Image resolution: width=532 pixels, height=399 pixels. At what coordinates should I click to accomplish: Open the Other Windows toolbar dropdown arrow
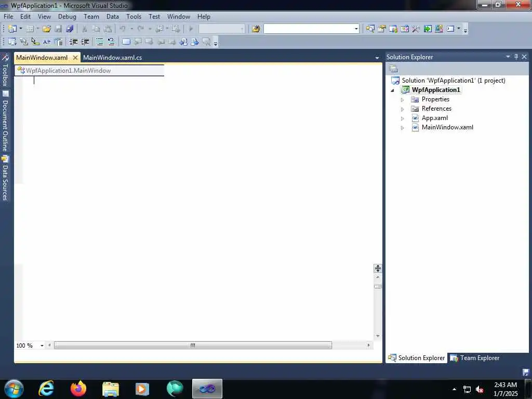459,29
